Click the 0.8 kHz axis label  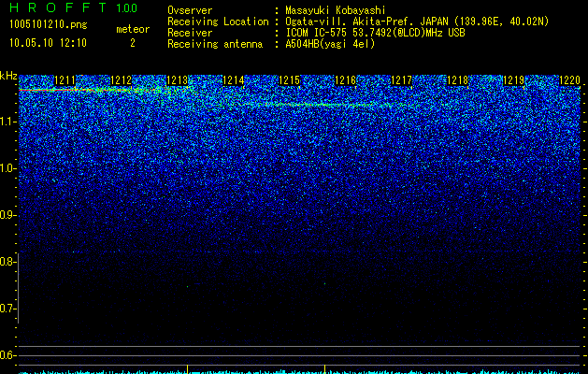tap(7, 262)
